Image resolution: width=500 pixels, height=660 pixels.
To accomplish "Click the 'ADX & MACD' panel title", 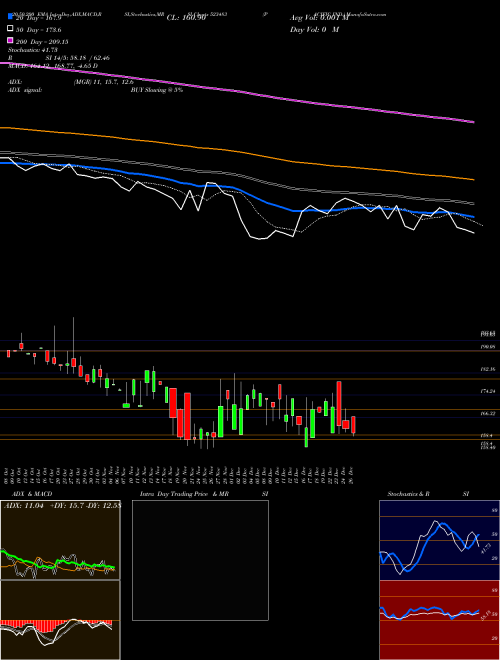I will [32, 494].
